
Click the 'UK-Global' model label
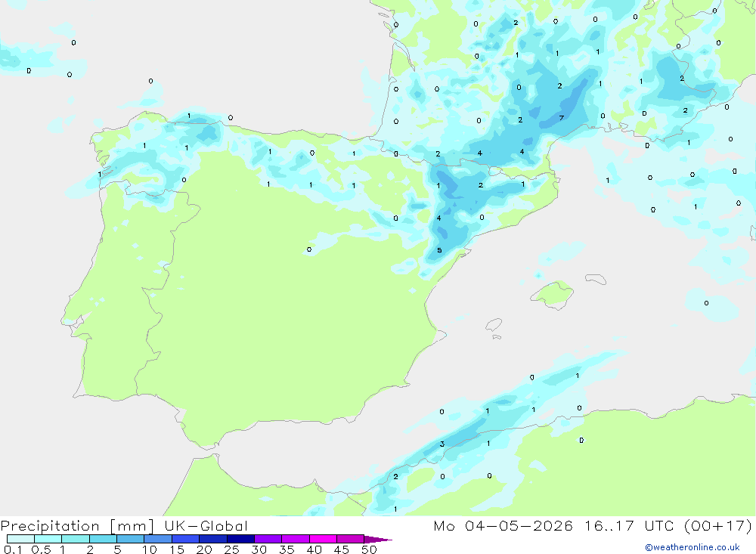(x=206, y=526)
